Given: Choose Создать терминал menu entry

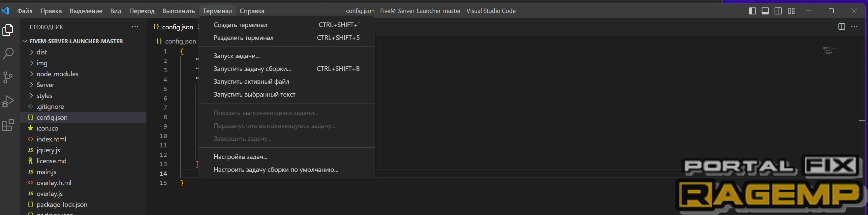Looking at the screenshot, I should click(287, 25).
